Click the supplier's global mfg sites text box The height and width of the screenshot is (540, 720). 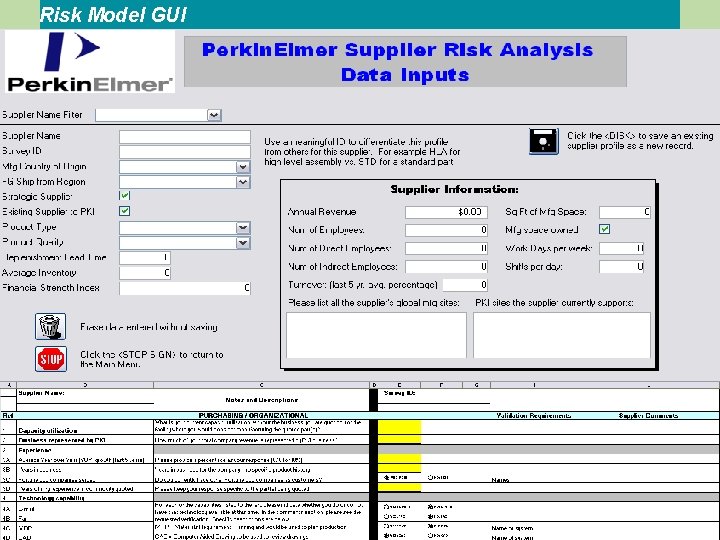376,335
